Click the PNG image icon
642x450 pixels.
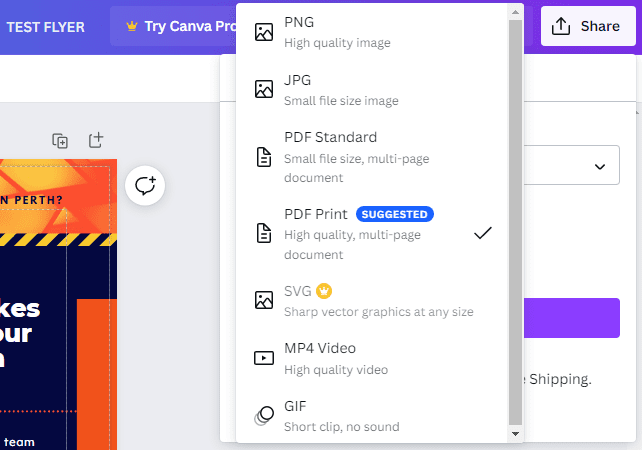pos(264,32)
